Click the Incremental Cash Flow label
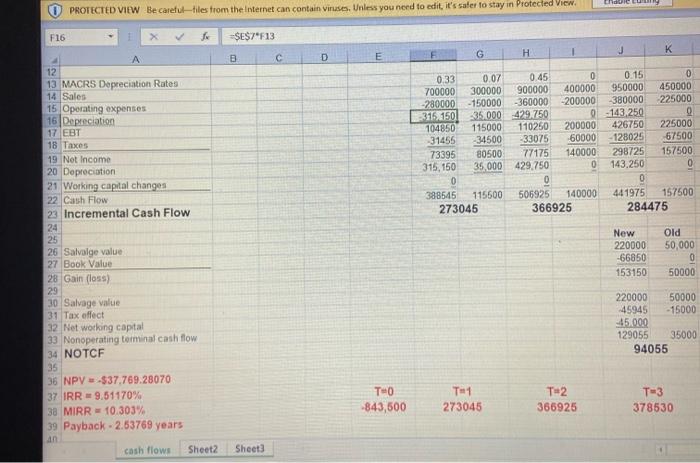700x463 pixels. [x=127, y=213]
